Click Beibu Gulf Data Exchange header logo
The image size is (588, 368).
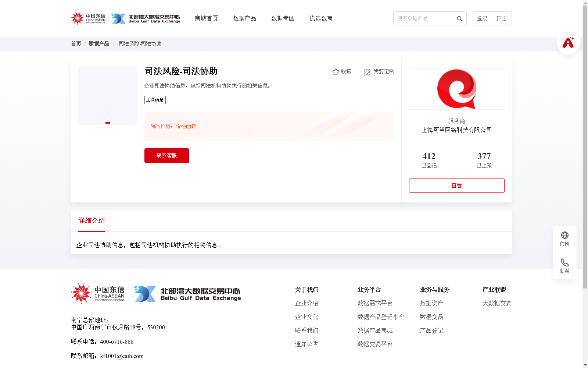tap(146, 18)
